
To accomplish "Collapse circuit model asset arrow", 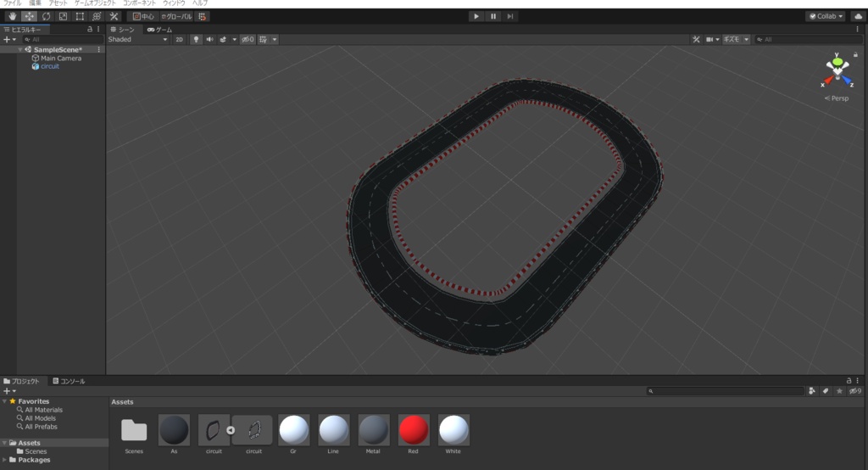I will [231, 430].
